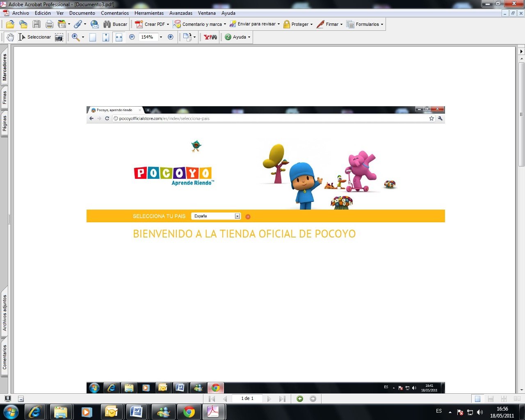
Task: Set Actual Size page view
Action: [x=93, y=37]
